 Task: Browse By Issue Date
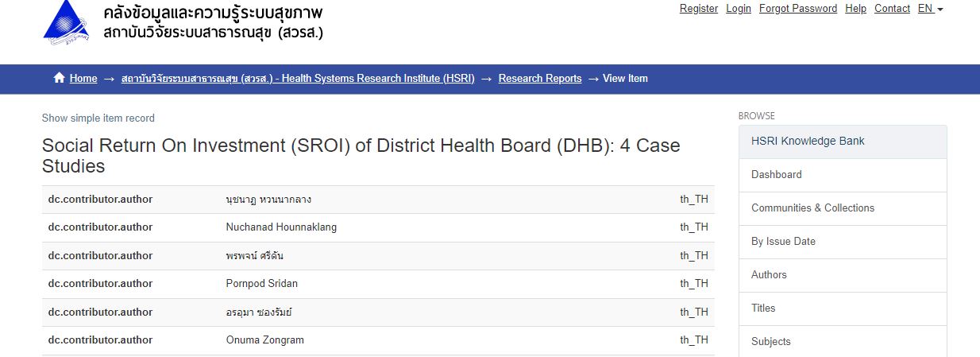click(843, 242)
